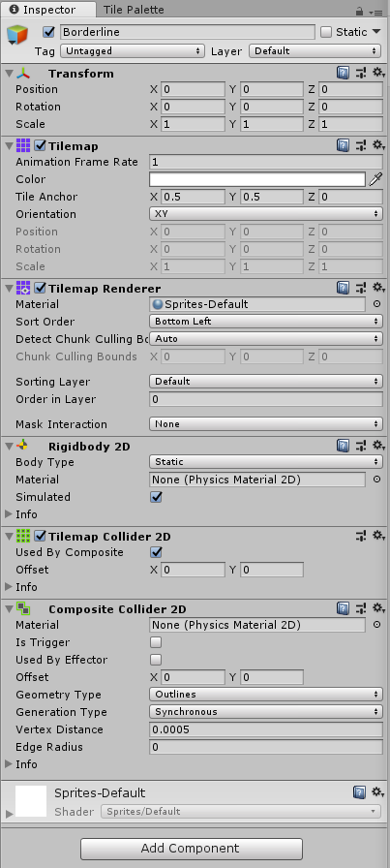Open Tilemap Collider 2D preset selector
The width and height of the screenshot is (390, 868).
[x=361, y=536]
